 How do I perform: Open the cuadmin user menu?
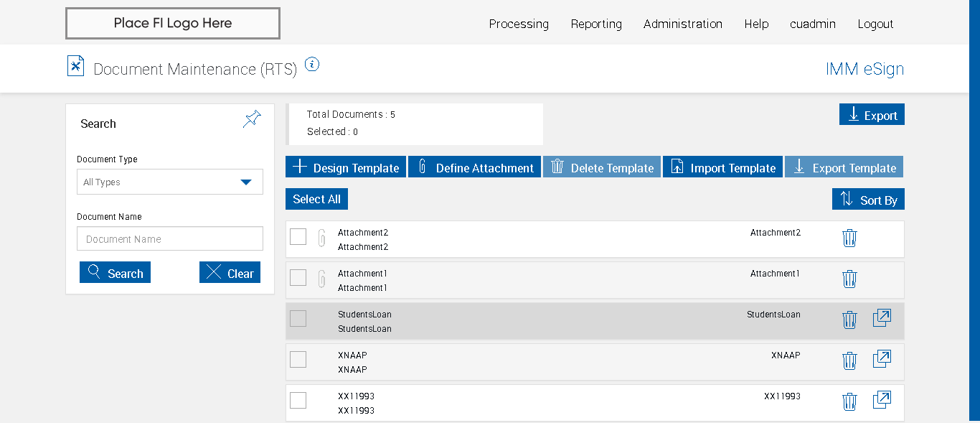point(813,24)
